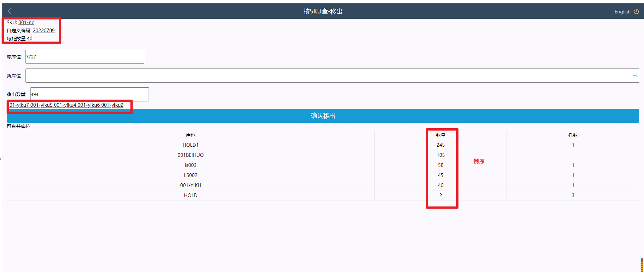The width and height of the screenshot is (644, 272).
Task: Click the 库位 column header
Action: click(191, 135)
